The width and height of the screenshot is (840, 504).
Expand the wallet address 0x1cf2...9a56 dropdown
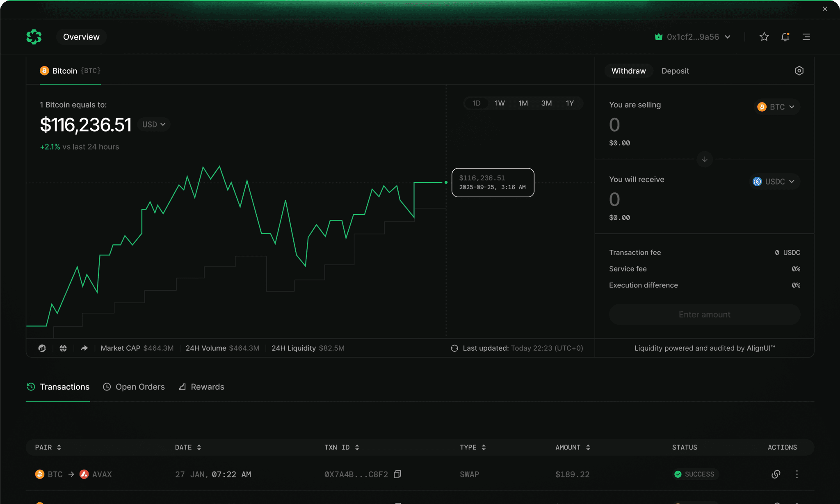(693, 36)
